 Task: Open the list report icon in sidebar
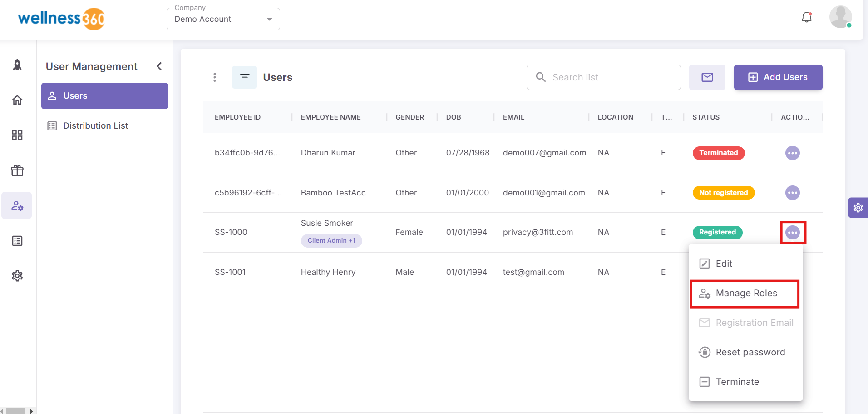pos(17,241)
